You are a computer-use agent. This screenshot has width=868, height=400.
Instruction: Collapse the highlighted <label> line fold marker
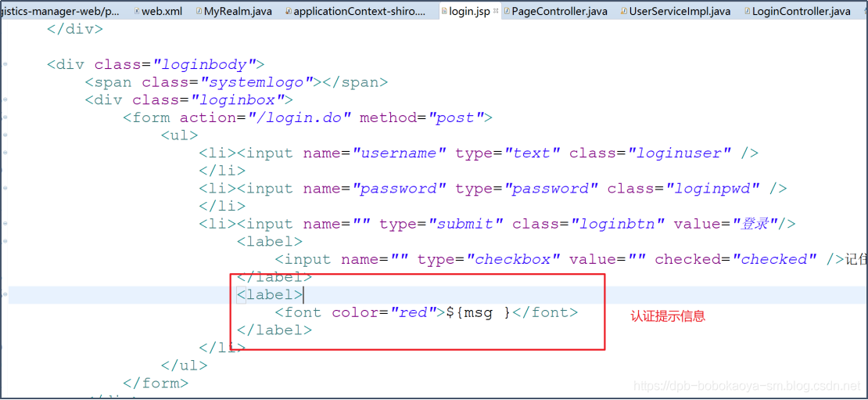click(x=5, y=295)
